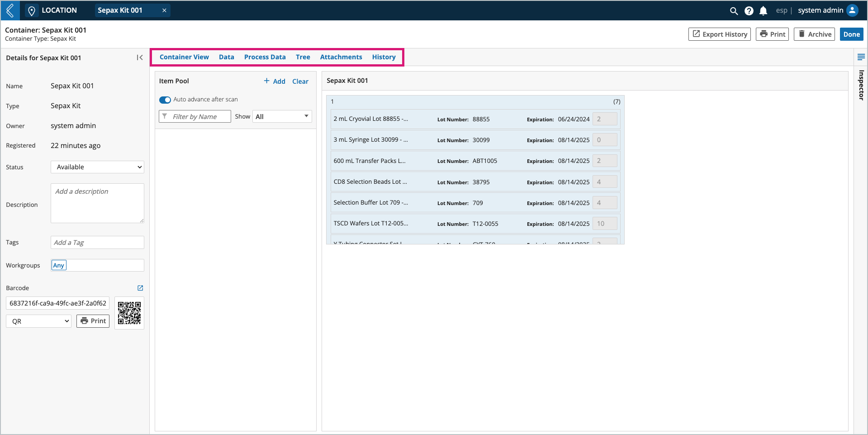Click the Sepax Kit 001 panel header

[x=585, y=81]
